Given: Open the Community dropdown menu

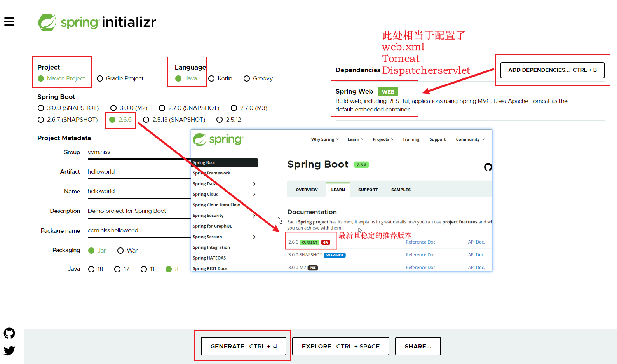Looking at the screenshot, I should click(471, 139).
